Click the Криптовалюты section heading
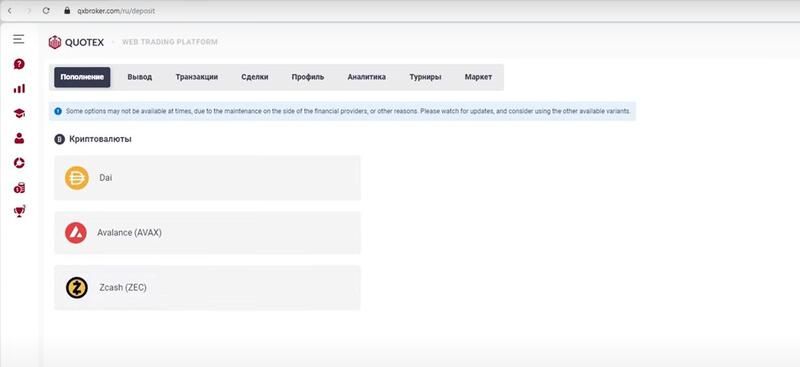Screen dimensions: 800x367 (101, 139)
